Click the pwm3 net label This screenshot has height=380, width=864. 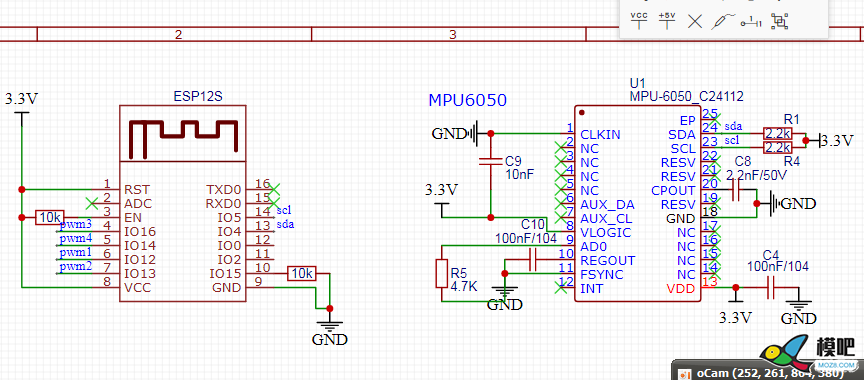point(75,224)
